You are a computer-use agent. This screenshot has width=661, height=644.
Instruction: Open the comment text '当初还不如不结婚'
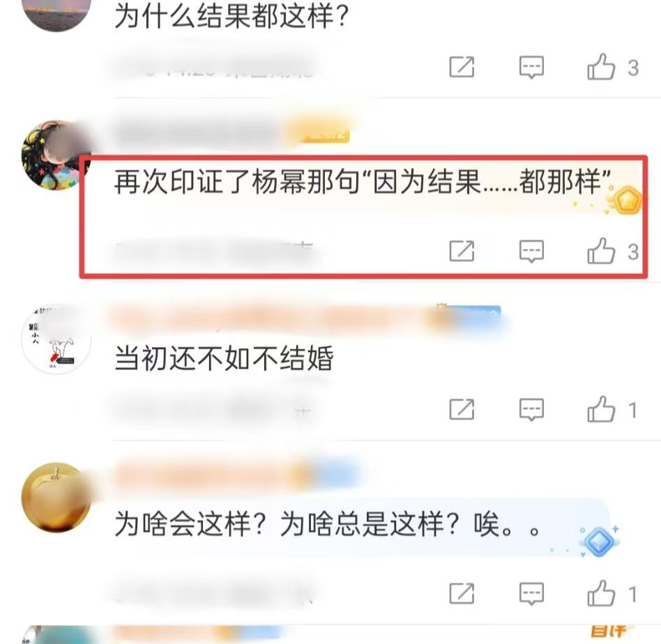(x=224, y=358)
